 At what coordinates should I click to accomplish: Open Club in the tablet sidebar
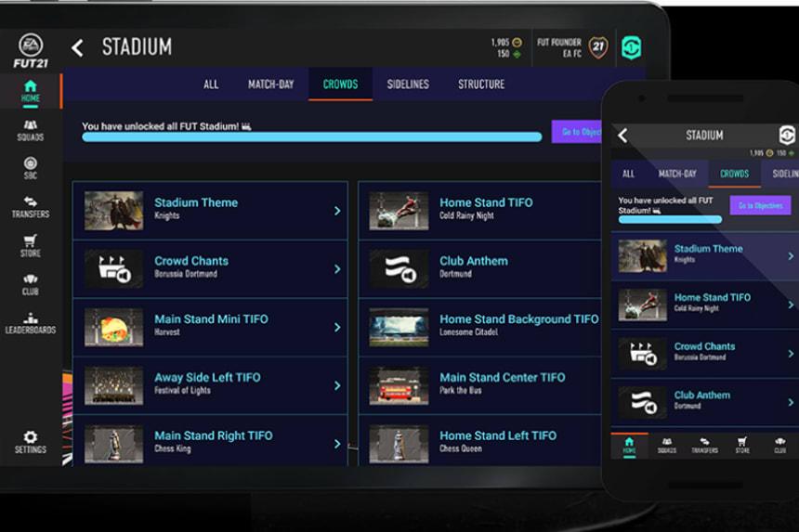(x=31, y=285)
